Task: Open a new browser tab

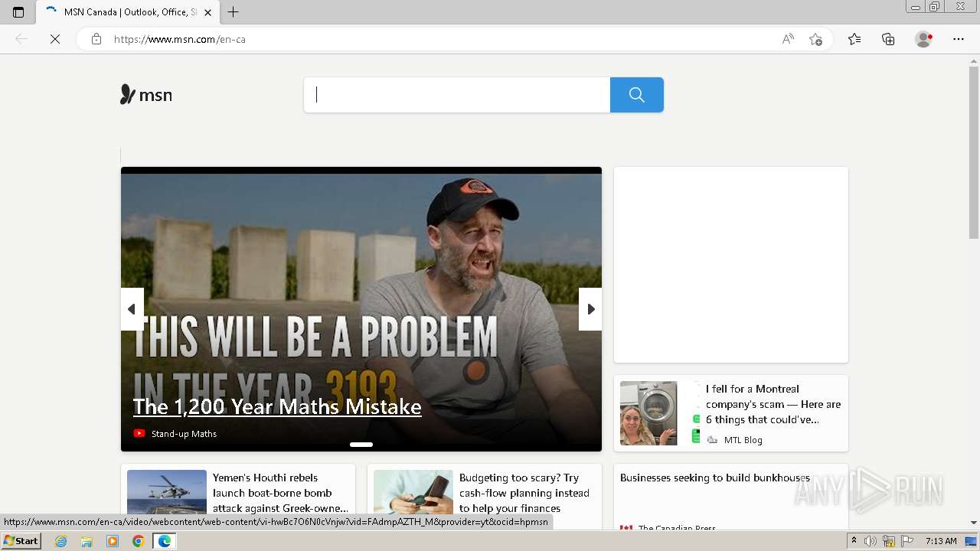Action: [x=234, y=12]
